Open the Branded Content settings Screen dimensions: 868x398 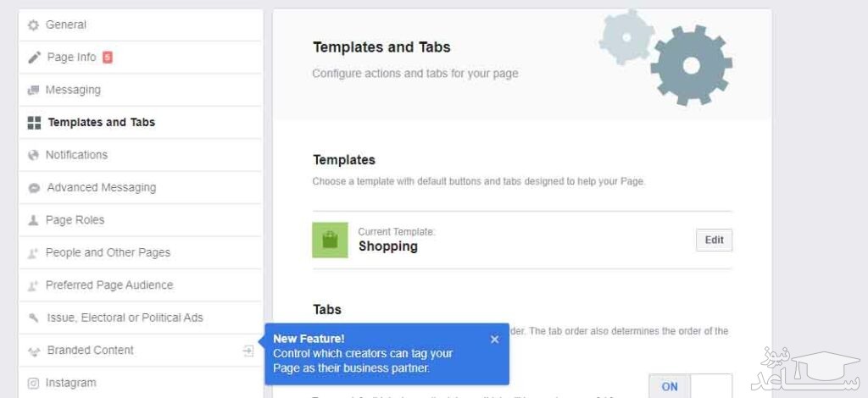pyautogui.click(x=90, y=351)
